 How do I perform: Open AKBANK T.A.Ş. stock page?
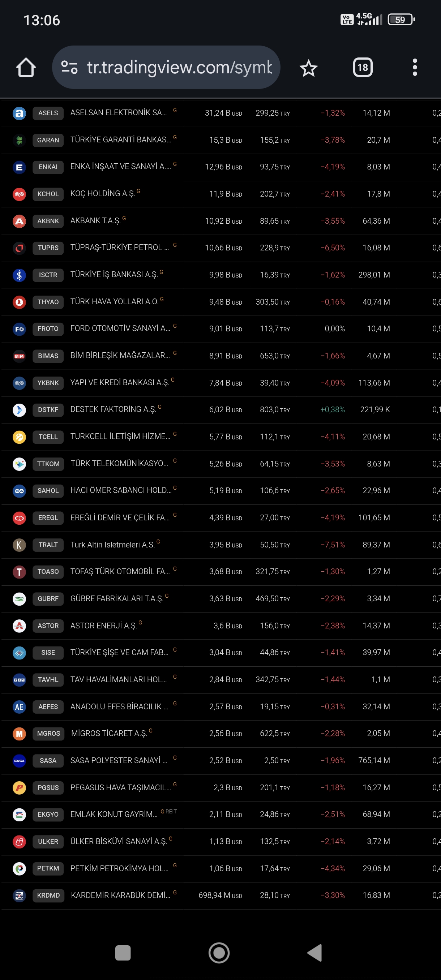[x=95, y=221]
